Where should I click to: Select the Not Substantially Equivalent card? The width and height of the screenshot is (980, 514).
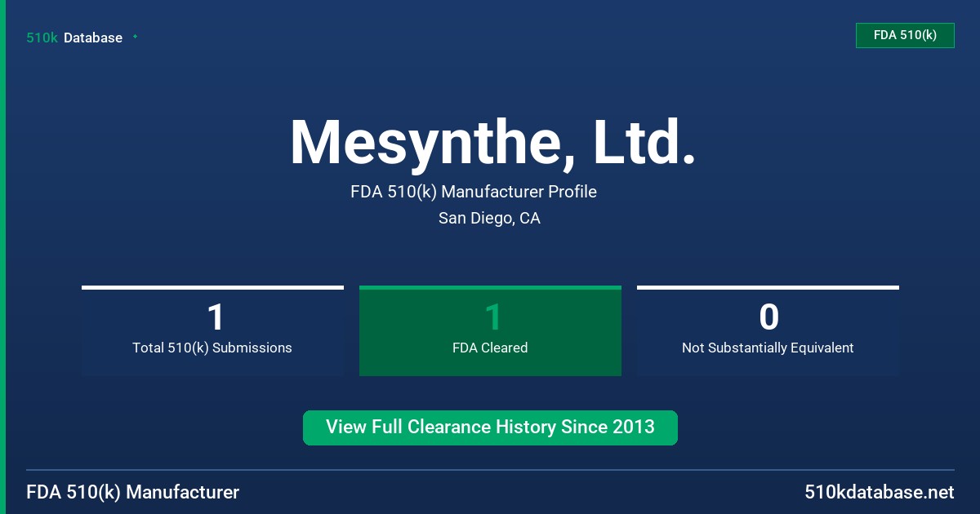[x=768, y=330]
